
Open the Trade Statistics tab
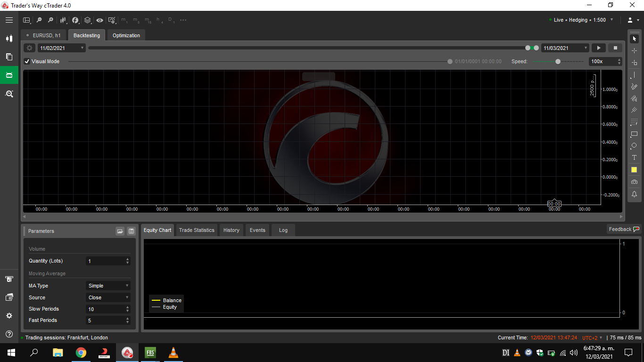[x=197, y=230]
